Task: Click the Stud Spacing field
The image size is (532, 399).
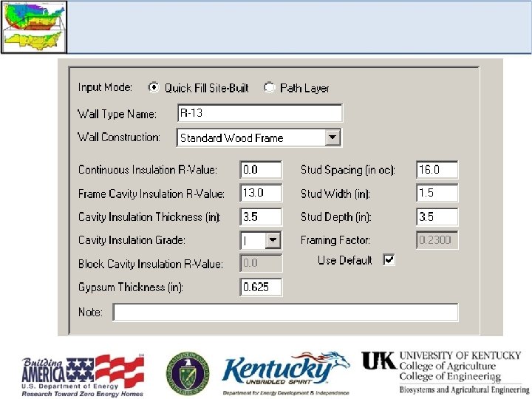Action: (437, 170)
